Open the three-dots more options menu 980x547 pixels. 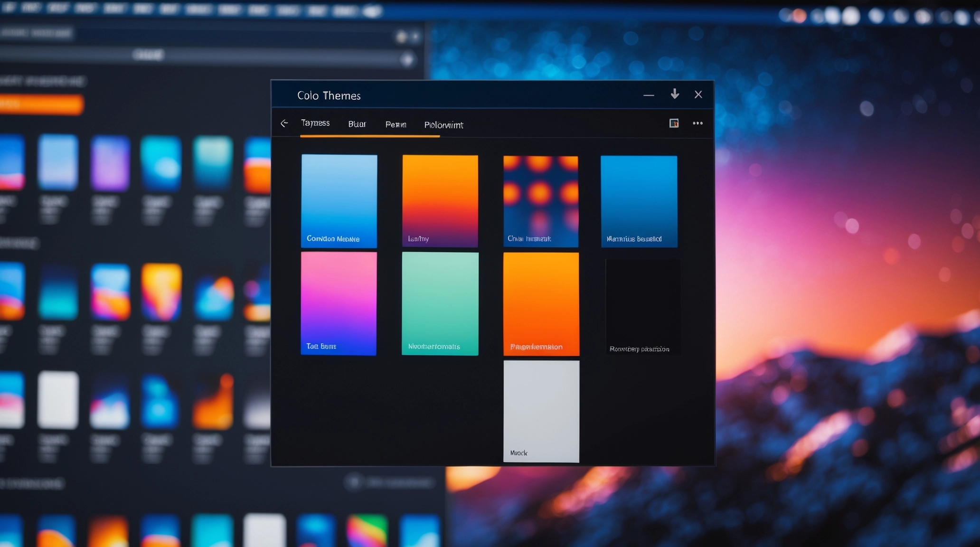[x=697, y=123]
